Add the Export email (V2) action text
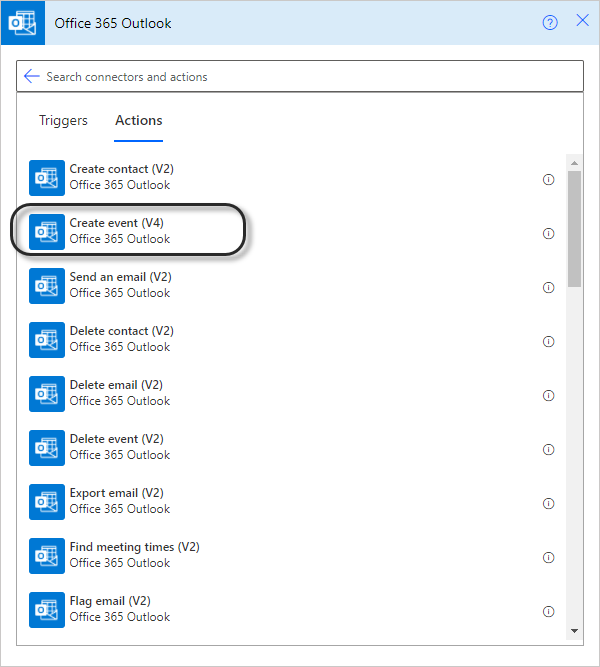This screenshot has width=600, height=667. pyautogui.click(x=117, y=493)
